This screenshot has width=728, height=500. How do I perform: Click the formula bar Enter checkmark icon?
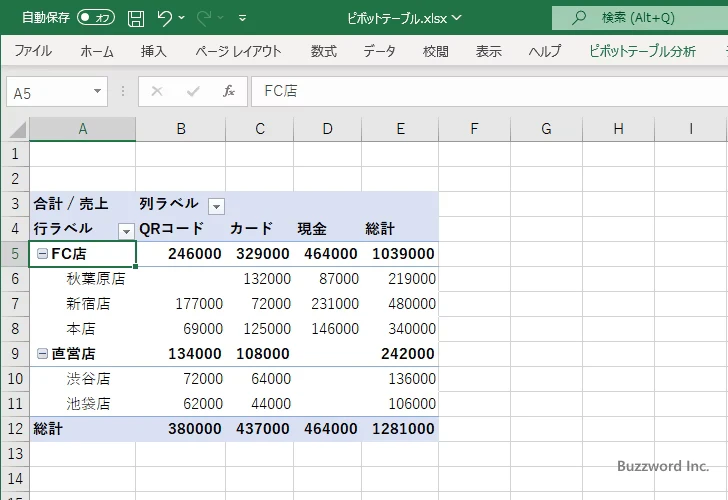(x=193, y=91)
